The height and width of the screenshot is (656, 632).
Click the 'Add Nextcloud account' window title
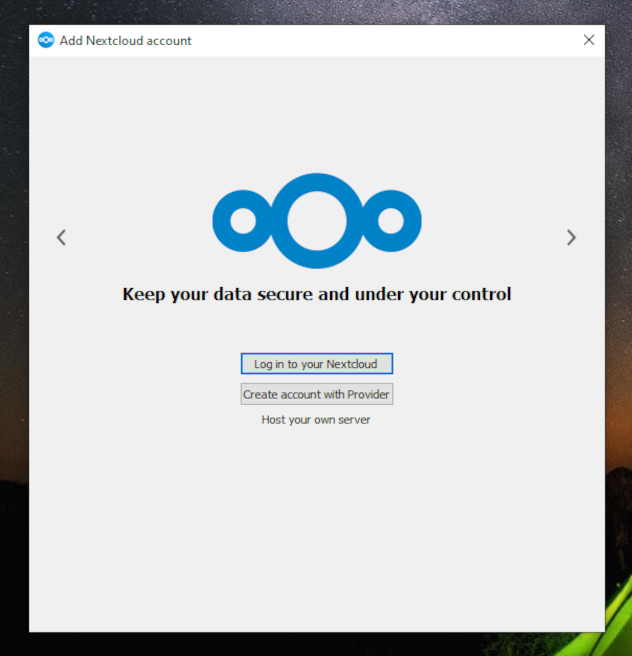(x=125, y=41)
